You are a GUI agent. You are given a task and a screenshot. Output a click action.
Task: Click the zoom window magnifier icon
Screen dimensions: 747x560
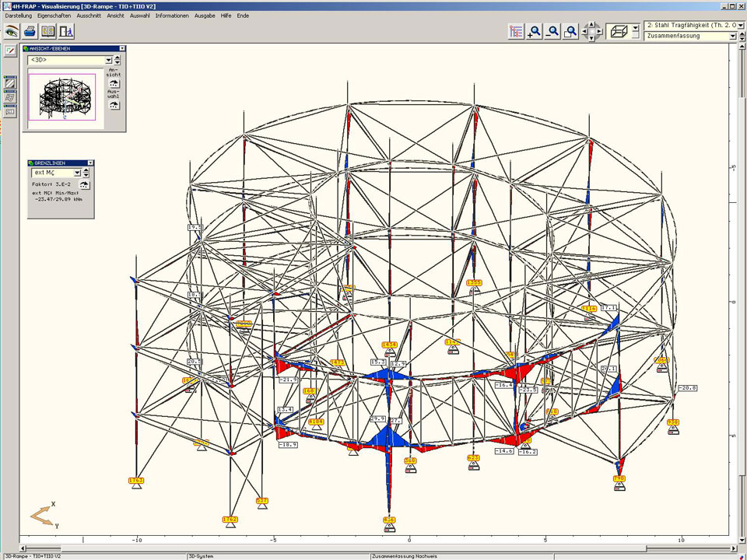pyautogui.click(x=571, y=31)
